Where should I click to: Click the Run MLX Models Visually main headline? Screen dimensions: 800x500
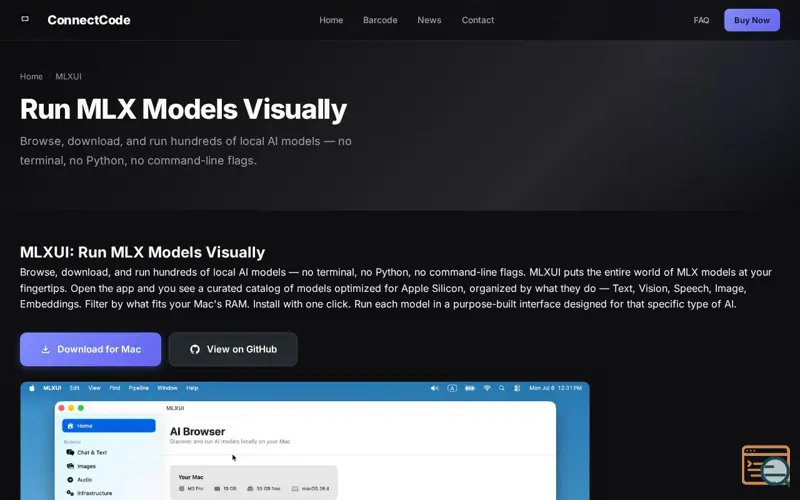183,109
